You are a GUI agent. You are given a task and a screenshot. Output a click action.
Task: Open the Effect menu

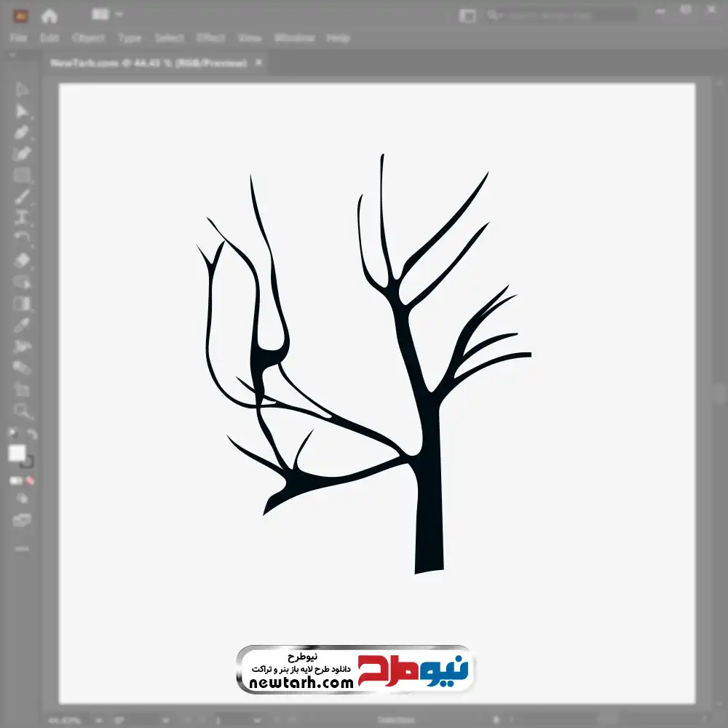click(210, 38)
